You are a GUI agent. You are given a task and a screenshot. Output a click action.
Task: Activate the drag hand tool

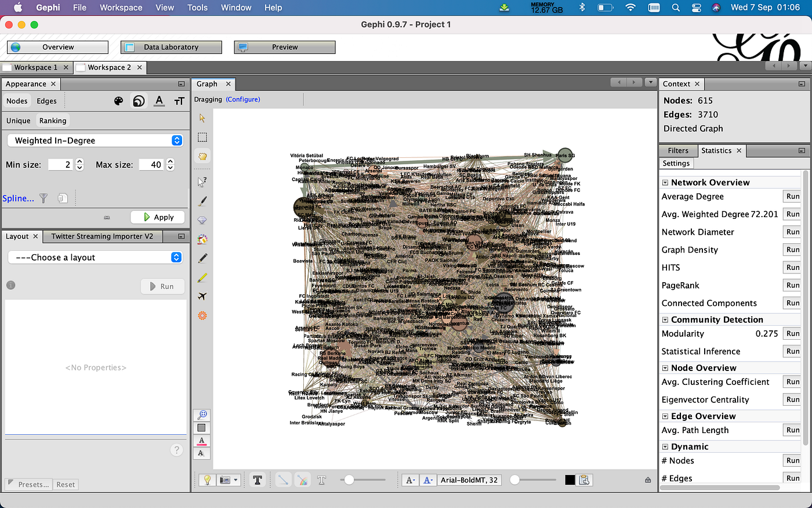pyautogui.click(x=202, y=156)
